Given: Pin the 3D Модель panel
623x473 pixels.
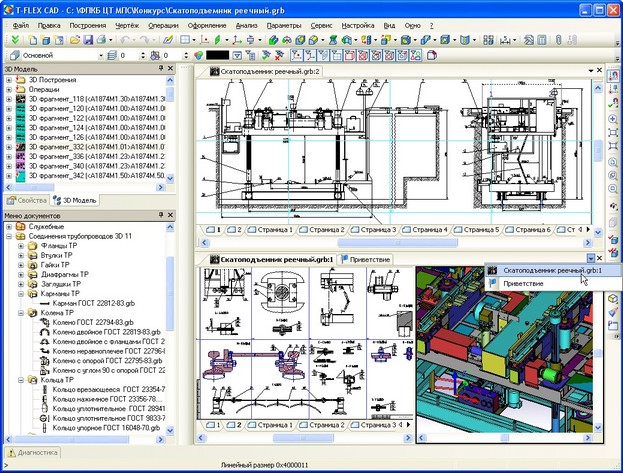Looking at the screenshot, I should coord(161,68).
